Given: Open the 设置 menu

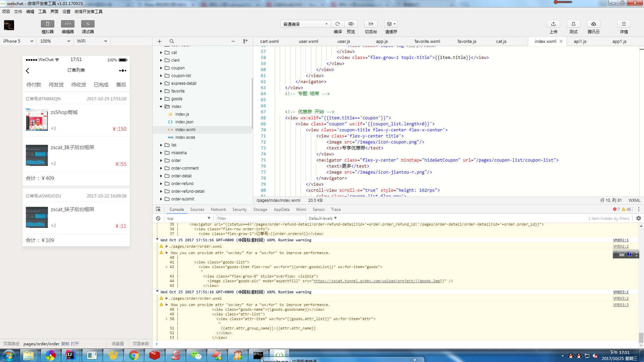Looking at the screenshot, I should pyautogui.click(x=66, y=12).
